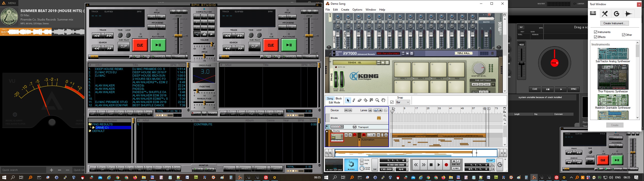Click the left deck red CUE button

coord(140,45)
